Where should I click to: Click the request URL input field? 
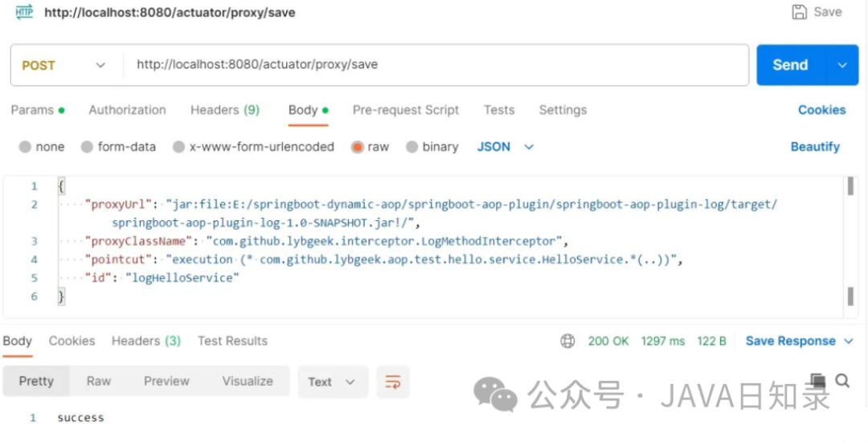point(436,65)
